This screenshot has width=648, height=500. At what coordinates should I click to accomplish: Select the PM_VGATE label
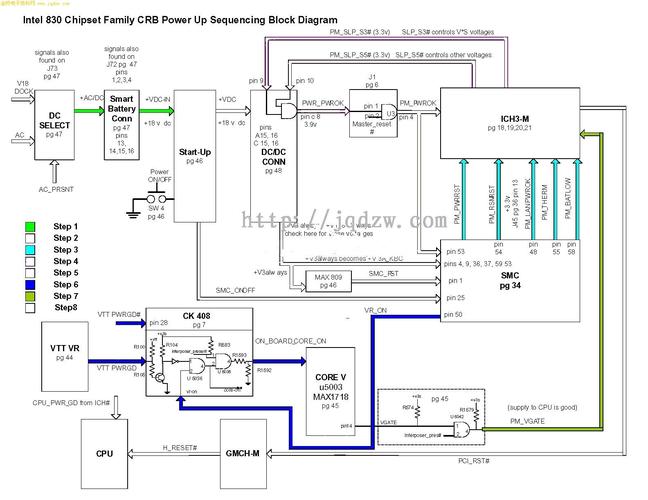pos(527,421)
